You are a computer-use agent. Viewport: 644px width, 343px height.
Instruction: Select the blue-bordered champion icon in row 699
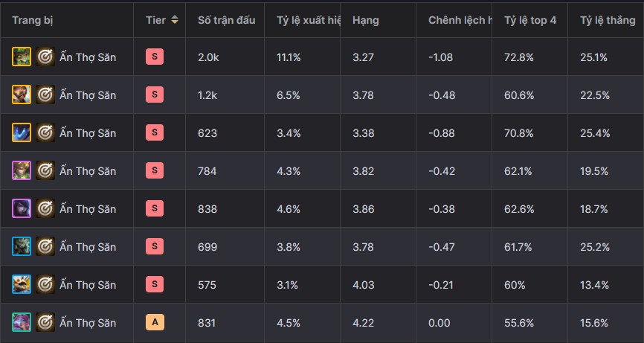(22, 246)
